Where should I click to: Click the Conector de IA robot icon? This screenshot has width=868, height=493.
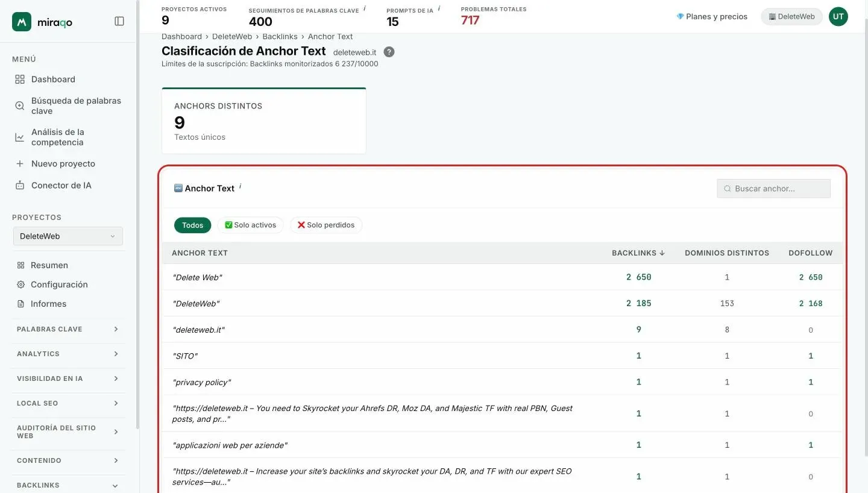tap(20, 186)
